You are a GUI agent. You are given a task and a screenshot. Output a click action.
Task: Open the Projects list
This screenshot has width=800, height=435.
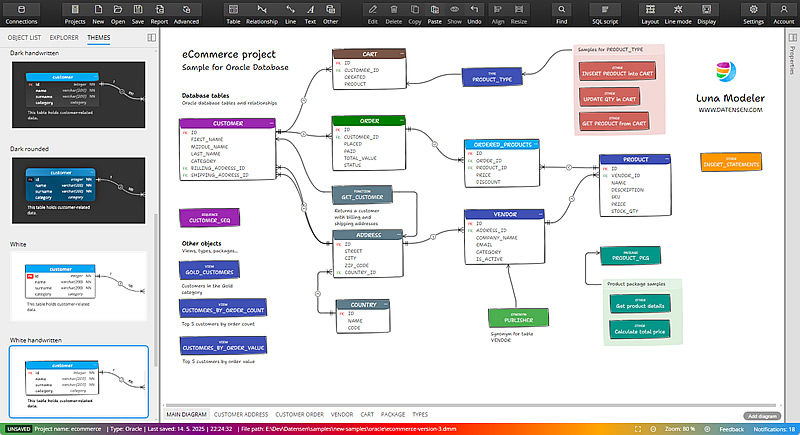pos(75,14)
